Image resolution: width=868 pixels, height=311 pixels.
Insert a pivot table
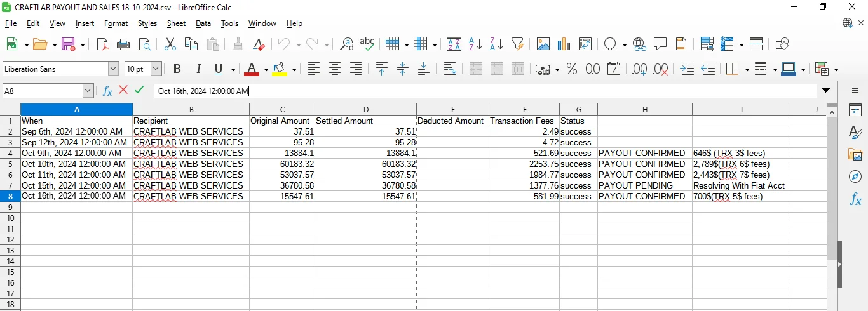click(585, 44)
